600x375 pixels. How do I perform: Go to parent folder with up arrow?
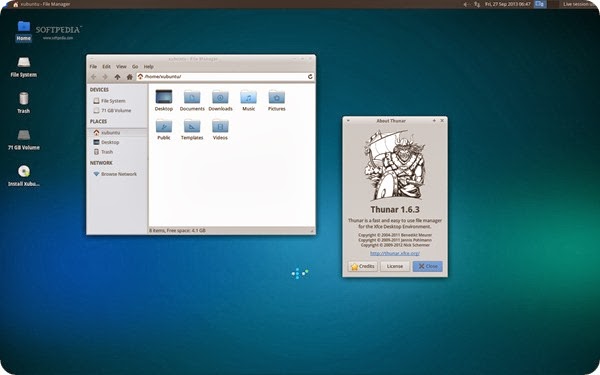click(117, 77)
